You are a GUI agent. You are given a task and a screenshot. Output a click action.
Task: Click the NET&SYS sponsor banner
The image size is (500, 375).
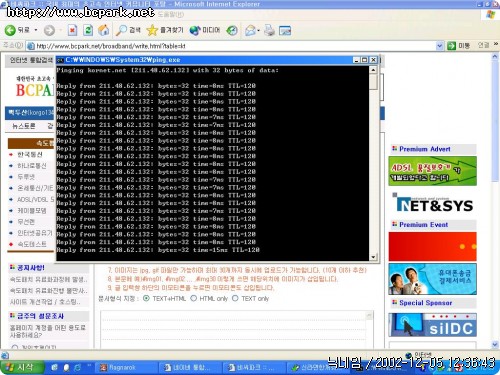tap(432, 204)
